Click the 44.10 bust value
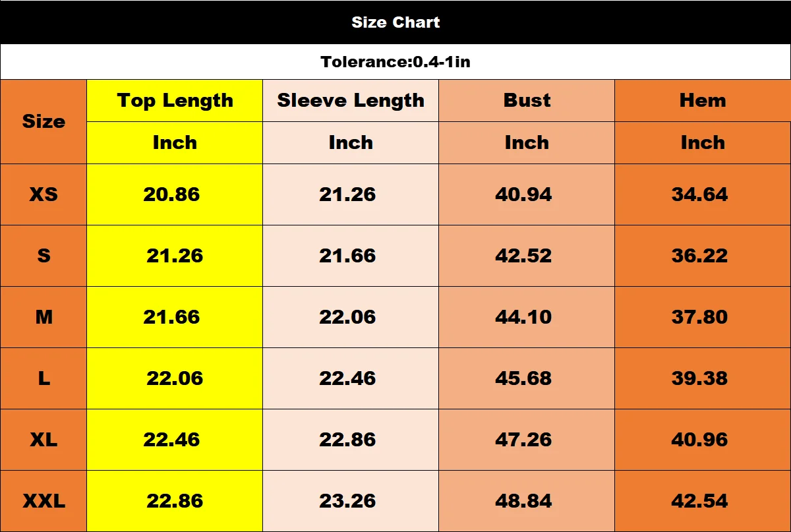 point(527,317)
